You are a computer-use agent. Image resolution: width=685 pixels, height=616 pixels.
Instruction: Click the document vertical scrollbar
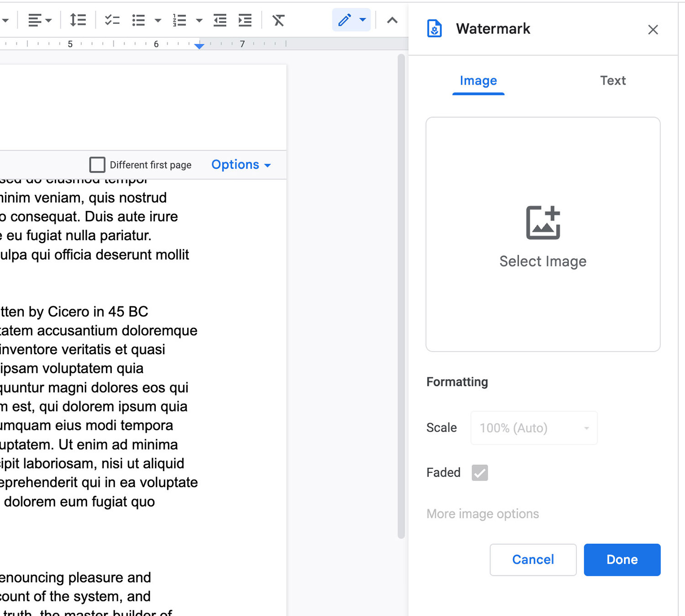[x=401, y=297]
